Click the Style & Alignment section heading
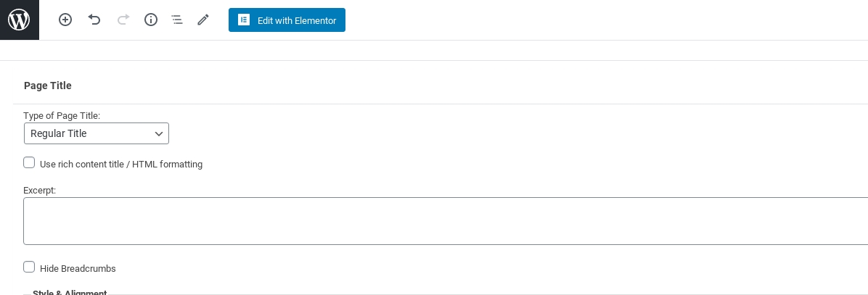This screenshot has height=295, width=868. (70, 292)
